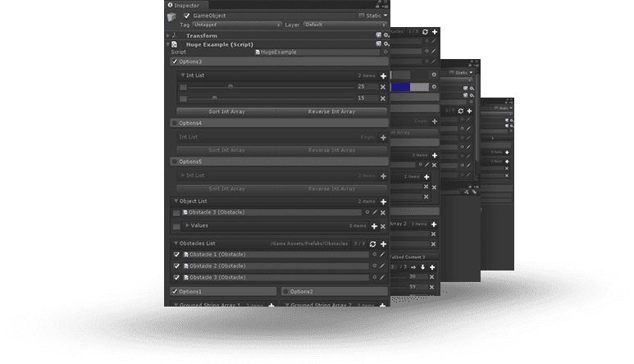Screen dimensions: 634x364
Task: Click pencil edit icon on Obstacle 2 row
Action: click(x=382, y=266)
